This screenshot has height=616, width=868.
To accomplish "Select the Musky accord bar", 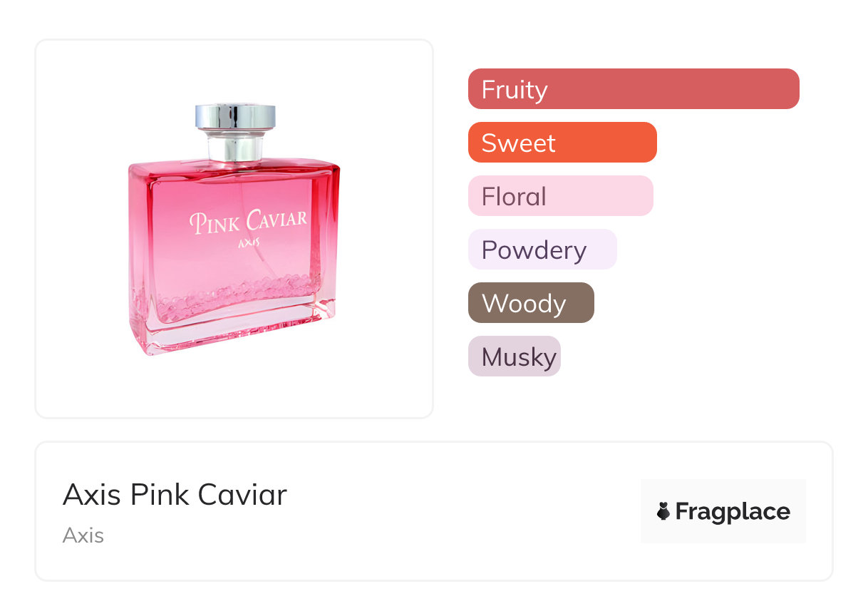I will tap(515, 356).
